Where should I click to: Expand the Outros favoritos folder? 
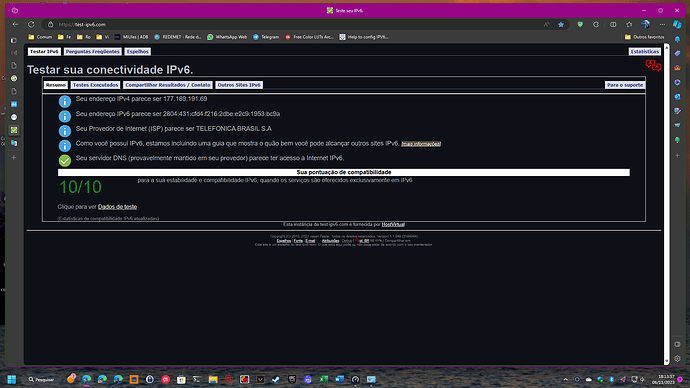pos(645,37)
